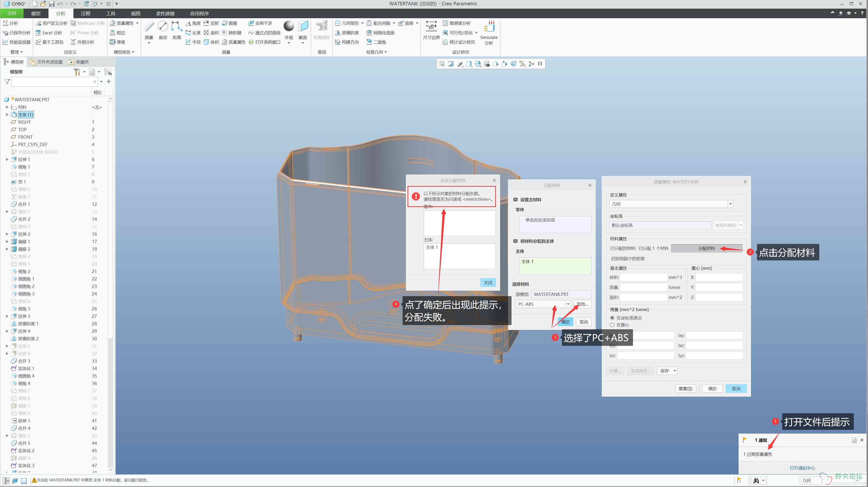Viewport: 868px width, 487px height.
Task: Open the material dropdown showing PC-ABS
Action: click(568, 304)
